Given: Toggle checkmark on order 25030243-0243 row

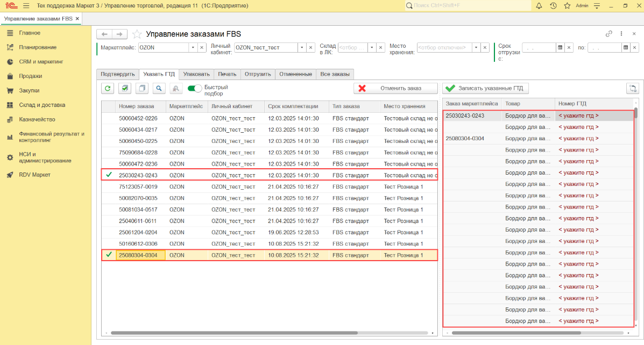Looking at the screenshot, I should point(109,175).
